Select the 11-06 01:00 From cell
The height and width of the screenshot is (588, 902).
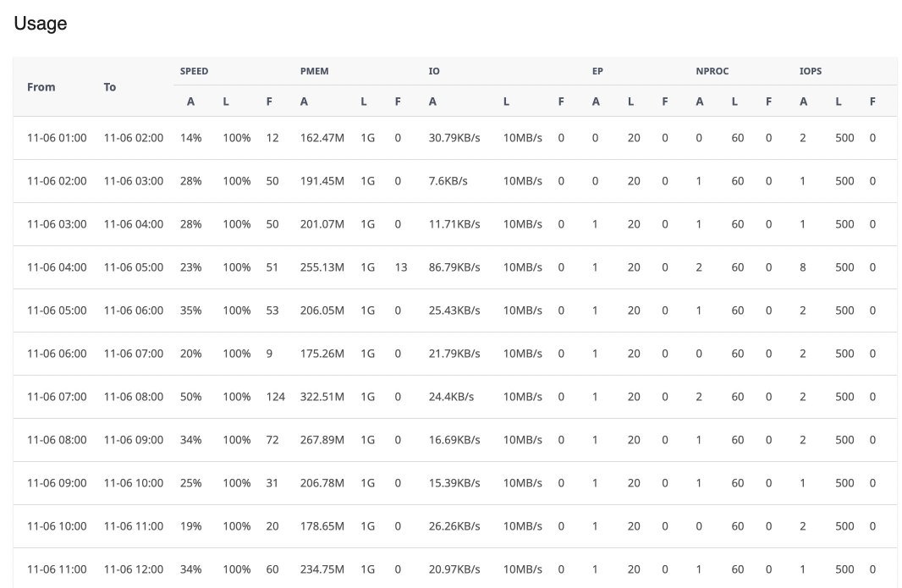(57, 138)
